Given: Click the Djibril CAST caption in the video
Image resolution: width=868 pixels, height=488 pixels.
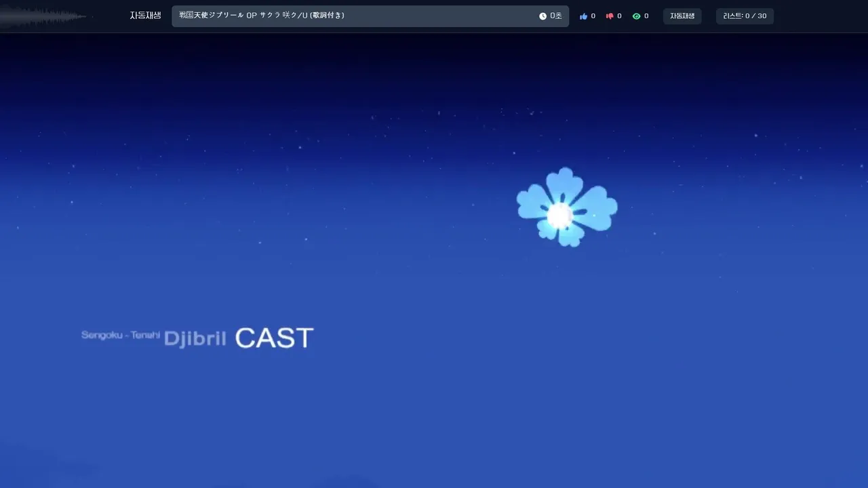Looking at the screenshot, I should pyautogui.click(x=239, y=338).
